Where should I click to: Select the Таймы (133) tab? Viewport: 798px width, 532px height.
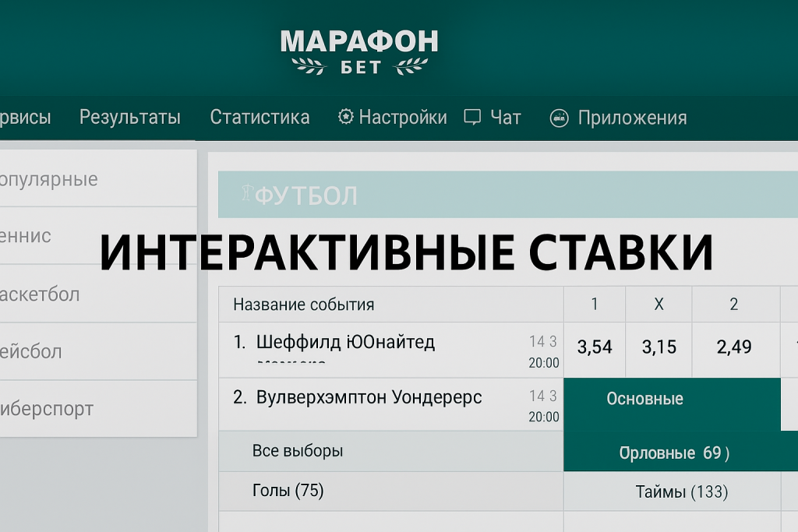click(681, 491)
